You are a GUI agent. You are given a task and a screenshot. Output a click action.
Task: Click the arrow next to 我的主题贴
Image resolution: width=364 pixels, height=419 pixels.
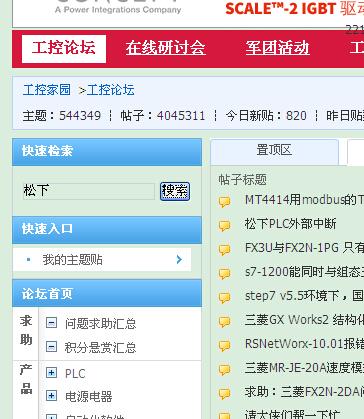point(179,259)
